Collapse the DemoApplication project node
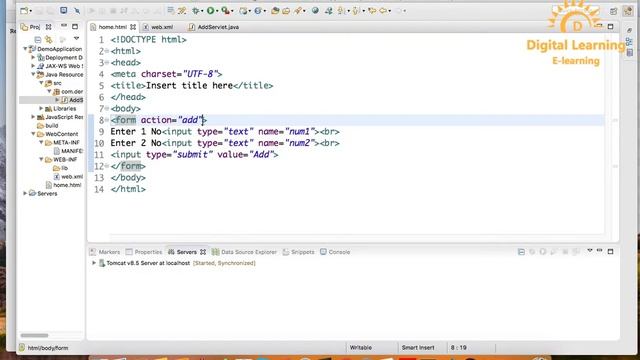This screenshot has height=360, width=640. [x=25, y=49]
